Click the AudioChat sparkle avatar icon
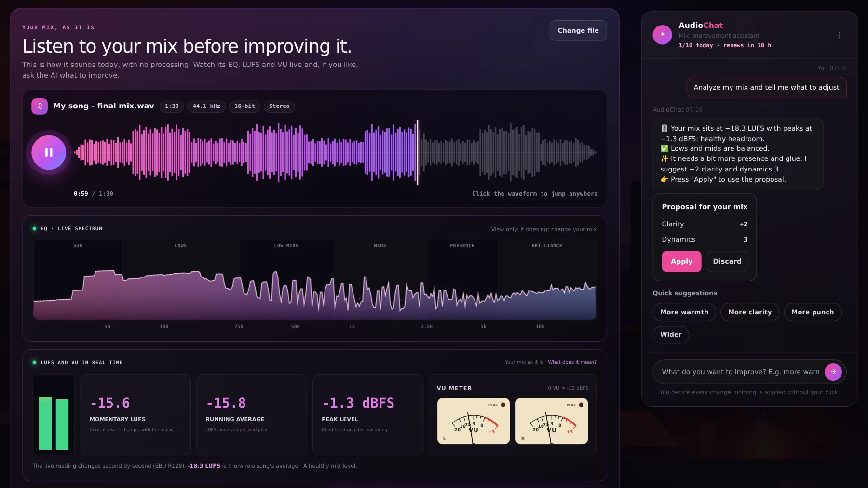The height and width of the screenshot is (488, 868). (x=662, y=35)
